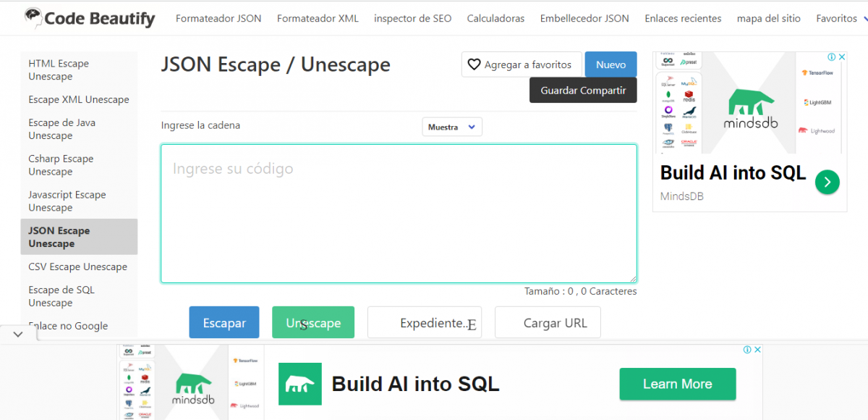
Task: Click the heart icon in Agregar a favoritos
Action: point(475,64)
